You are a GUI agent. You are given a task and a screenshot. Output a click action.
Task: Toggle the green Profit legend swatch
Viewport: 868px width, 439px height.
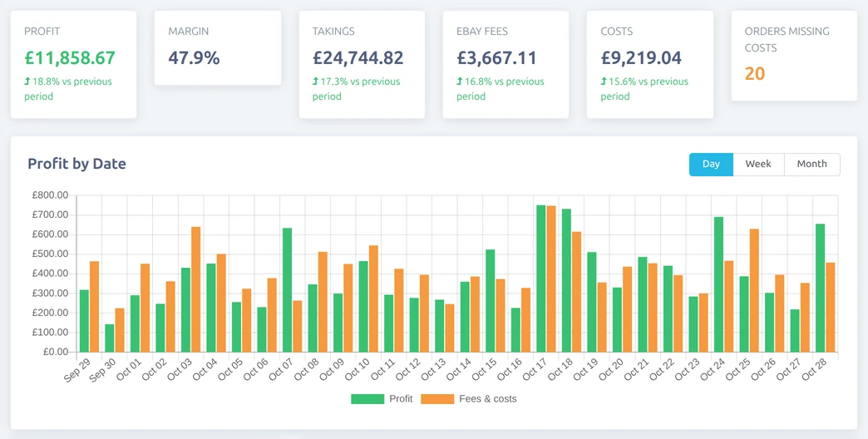367,398
